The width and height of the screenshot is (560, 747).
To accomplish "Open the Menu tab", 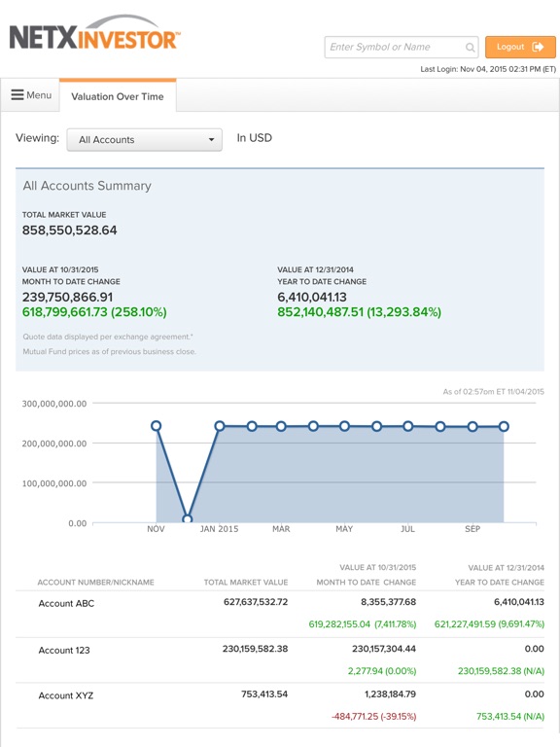I will click(x=30, y=95).
